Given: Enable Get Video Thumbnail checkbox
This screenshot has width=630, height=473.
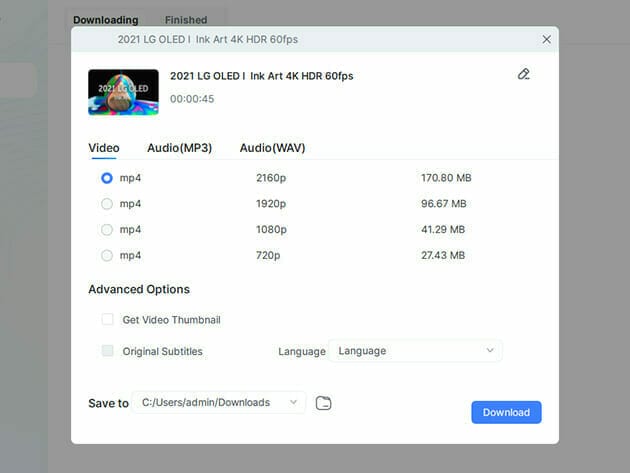Looking at the screenshot, I should click(107, 320).
